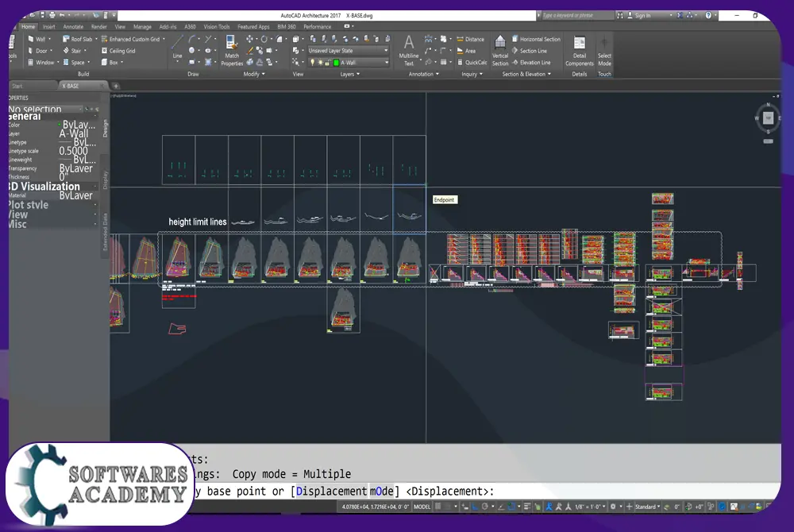Open the Annotate ribbon tab
This screenshot has width=794, height=532.
click(73, 26)
